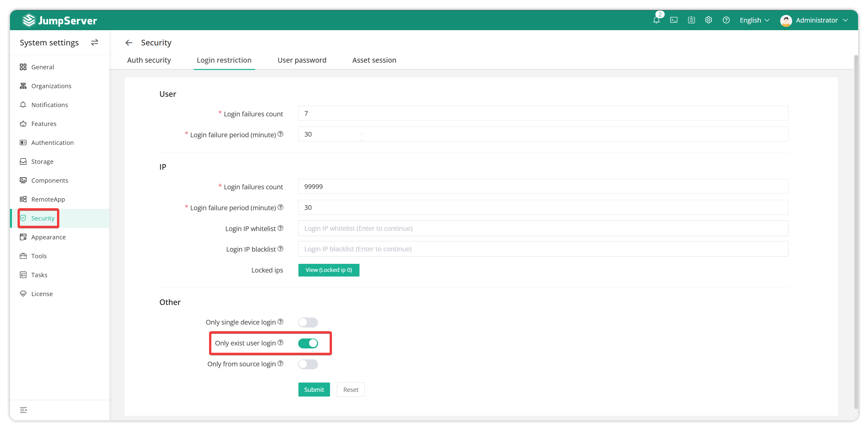Switch to the Auth security tab

pos(149,60)
